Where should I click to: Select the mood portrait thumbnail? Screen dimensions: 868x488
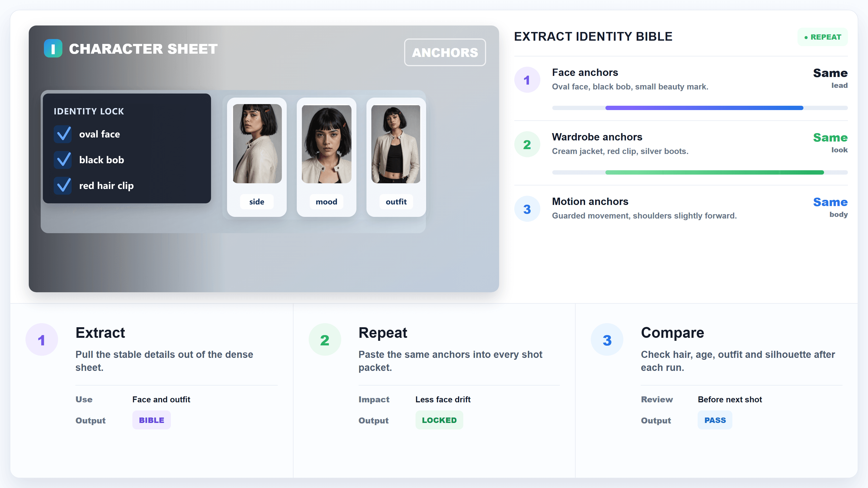[326, 157]
